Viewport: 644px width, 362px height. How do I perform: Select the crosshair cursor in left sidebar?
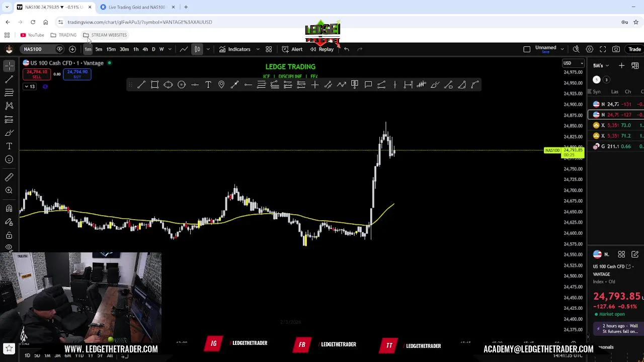pyautogui.click(x=9, y=66)
